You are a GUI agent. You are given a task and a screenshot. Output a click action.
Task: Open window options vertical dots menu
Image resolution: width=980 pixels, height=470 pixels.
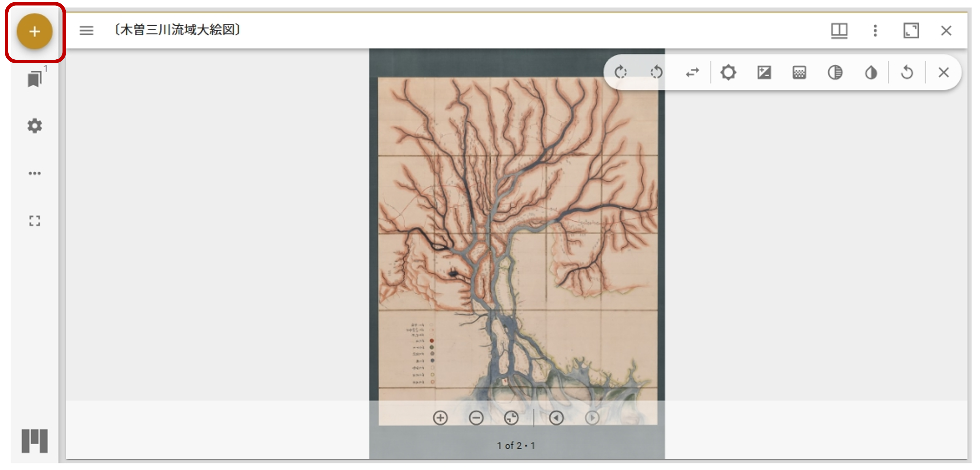tap(875, 30)
